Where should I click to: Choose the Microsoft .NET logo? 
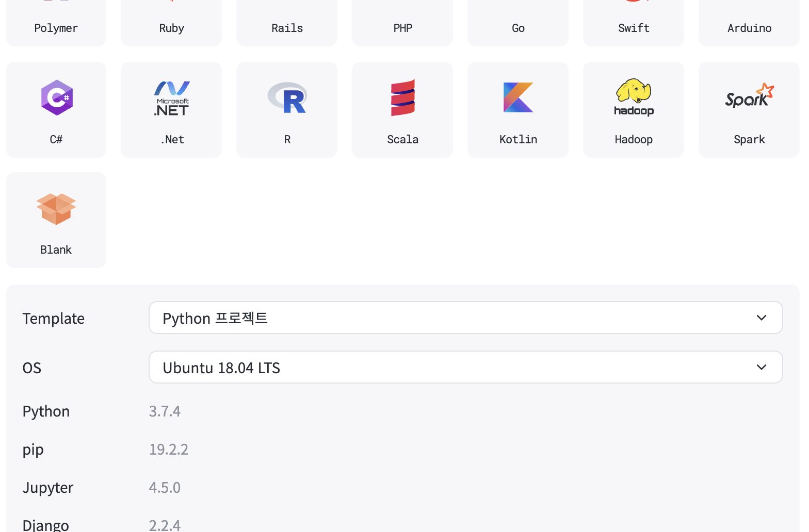[x=172, y=98]
